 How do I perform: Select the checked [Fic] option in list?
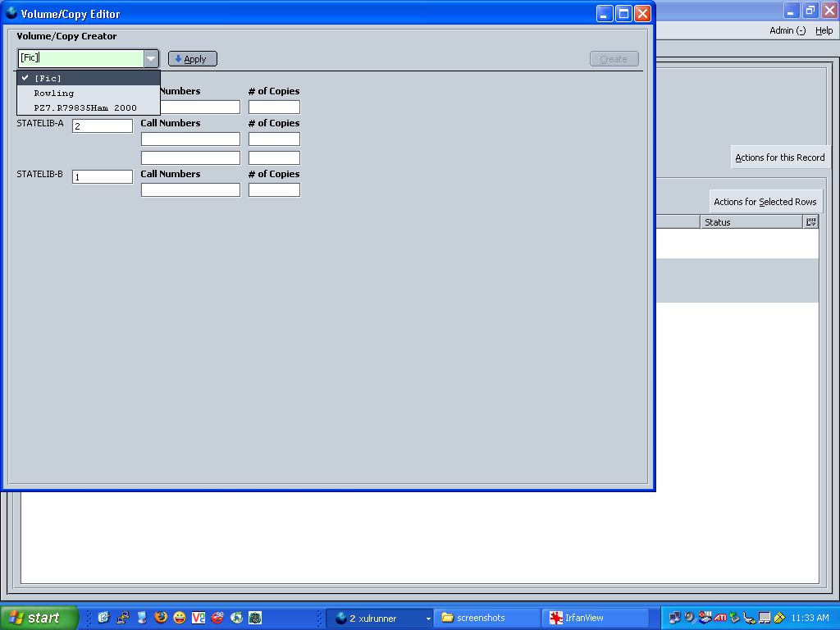pos(89,79)
